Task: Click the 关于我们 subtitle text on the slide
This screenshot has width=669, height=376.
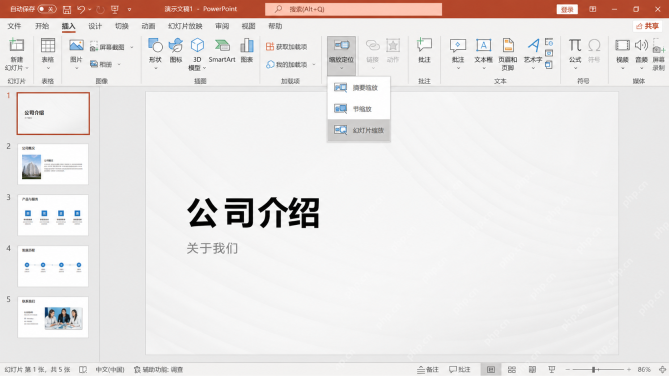Action: pos(212,248)
